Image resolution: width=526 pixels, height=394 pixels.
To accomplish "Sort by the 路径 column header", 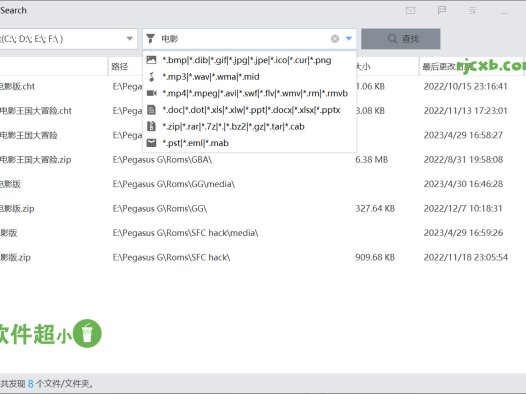I will pyautogui.click(x=120, y=66).
